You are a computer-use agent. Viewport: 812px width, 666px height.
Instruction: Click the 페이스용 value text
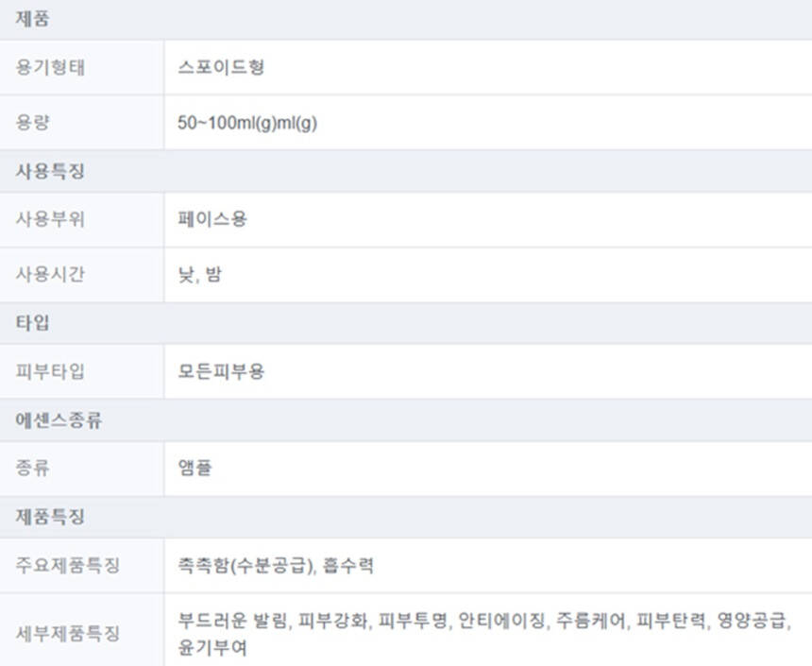click(212, 219)
